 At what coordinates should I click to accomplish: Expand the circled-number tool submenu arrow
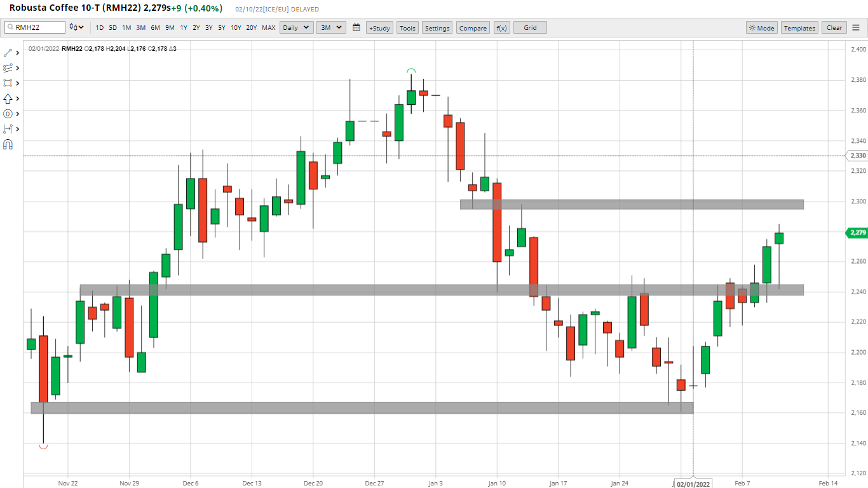tap(17, 114)
